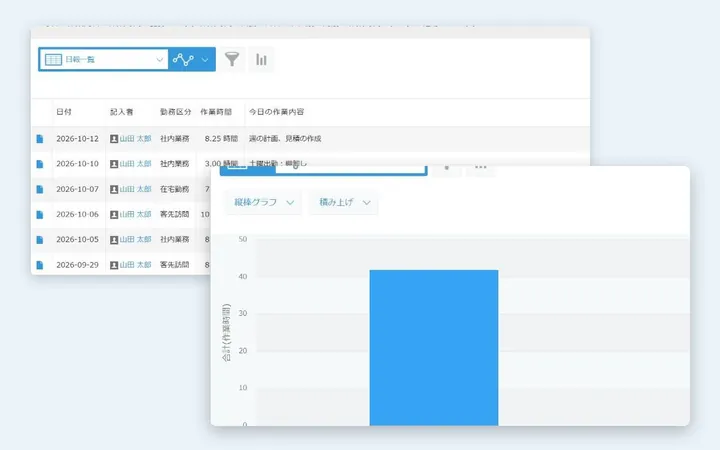Click the 日付 column header
Viewport: 720px width, 450px height.
pos(64,112)
